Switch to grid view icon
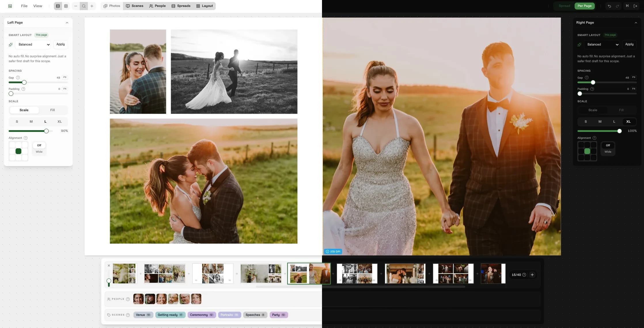Screen dimensions: 644x328 (66, 6)
